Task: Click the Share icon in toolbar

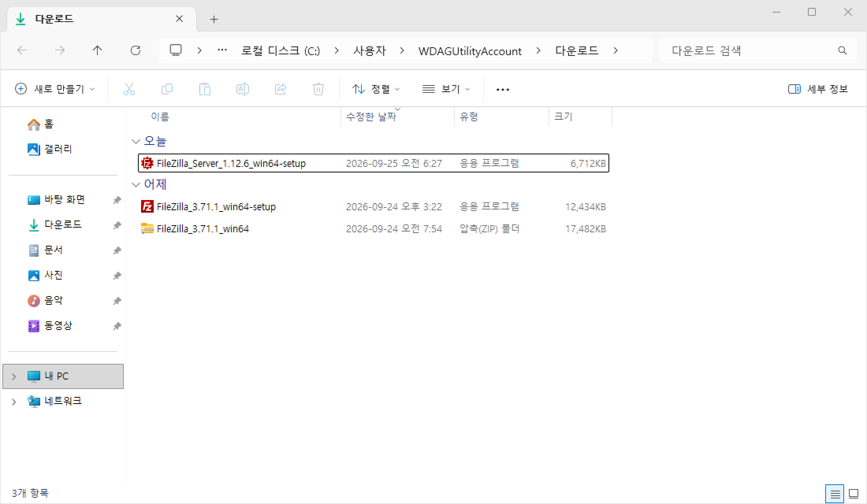Action: [x=280, y=89]
